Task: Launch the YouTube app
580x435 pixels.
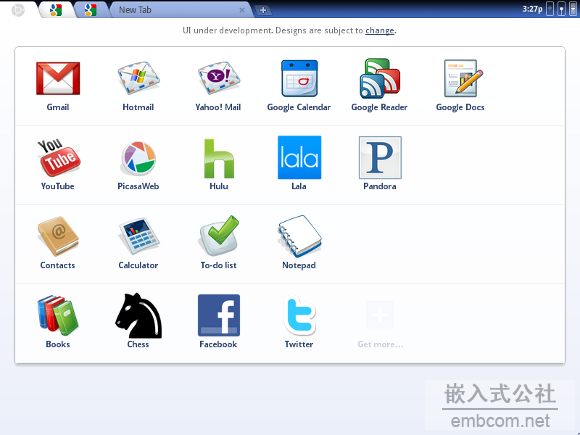Action: pos(58,157)
